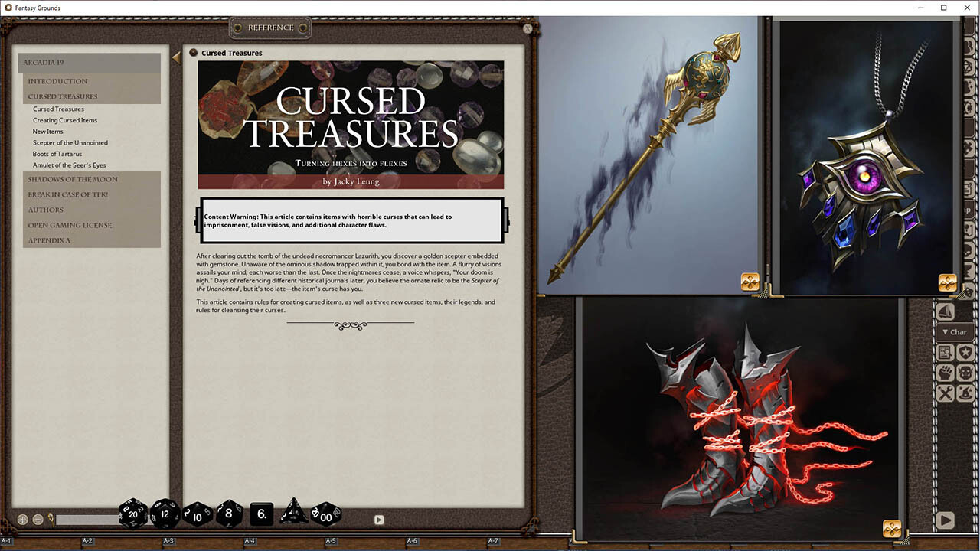Click inside the chat text field
The height and width of the screenshot is (551, 980).
point(88,519)
